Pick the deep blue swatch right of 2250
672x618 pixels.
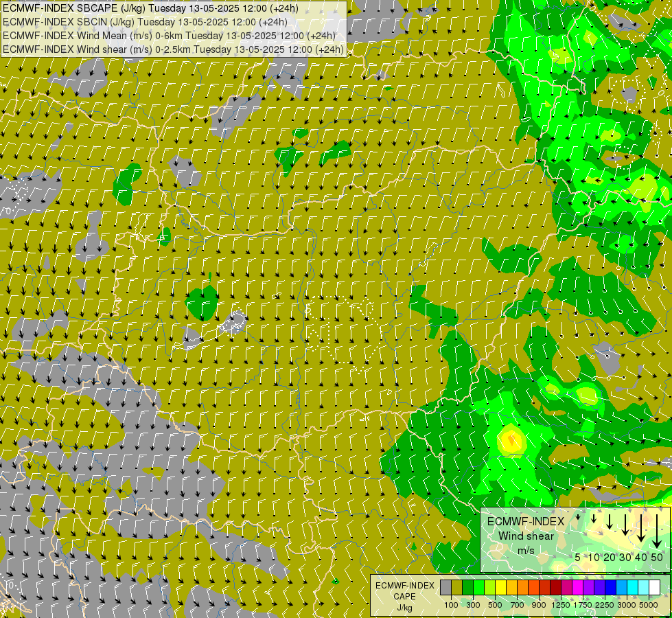(x=611, y=587)
